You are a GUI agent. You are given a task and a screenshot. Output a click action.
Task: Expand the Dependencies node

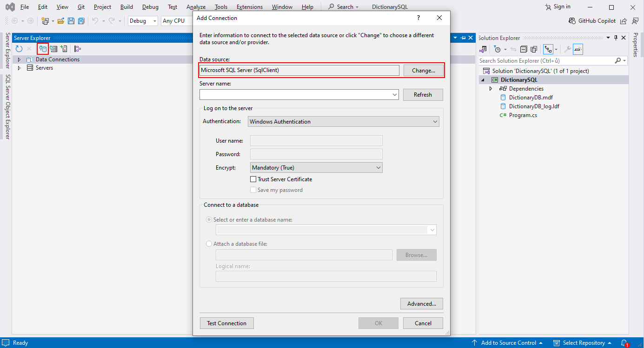coord(491,88)
